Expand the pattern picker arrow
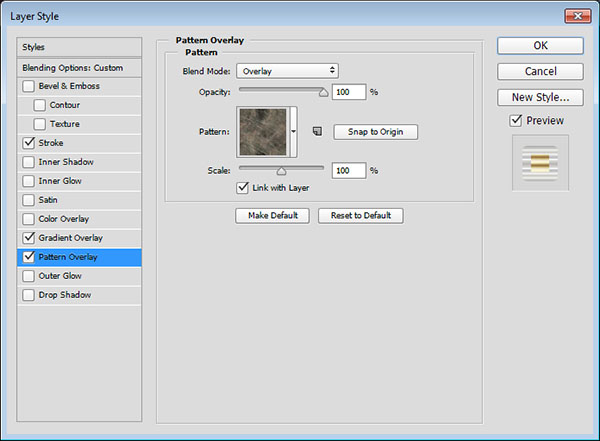This screenshot has width=600, height=441. click(294, 131)
